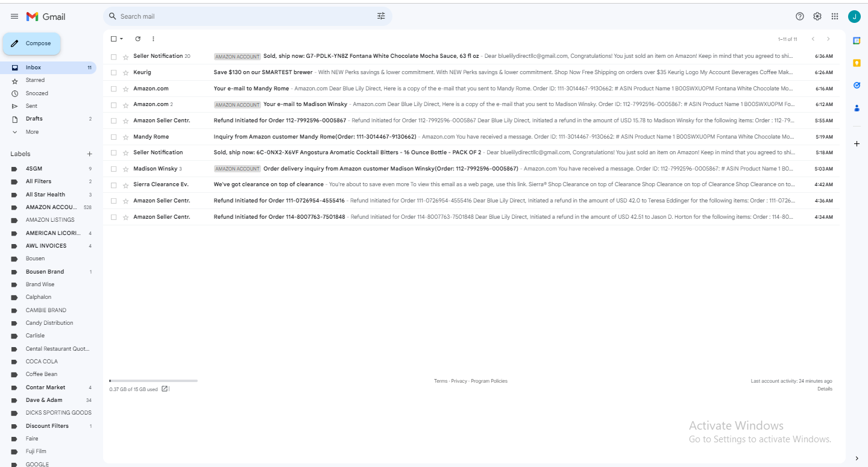Open Google Tasks side panel
The height and width of the screenshot is (467, 868).
(x=857, y=86)
